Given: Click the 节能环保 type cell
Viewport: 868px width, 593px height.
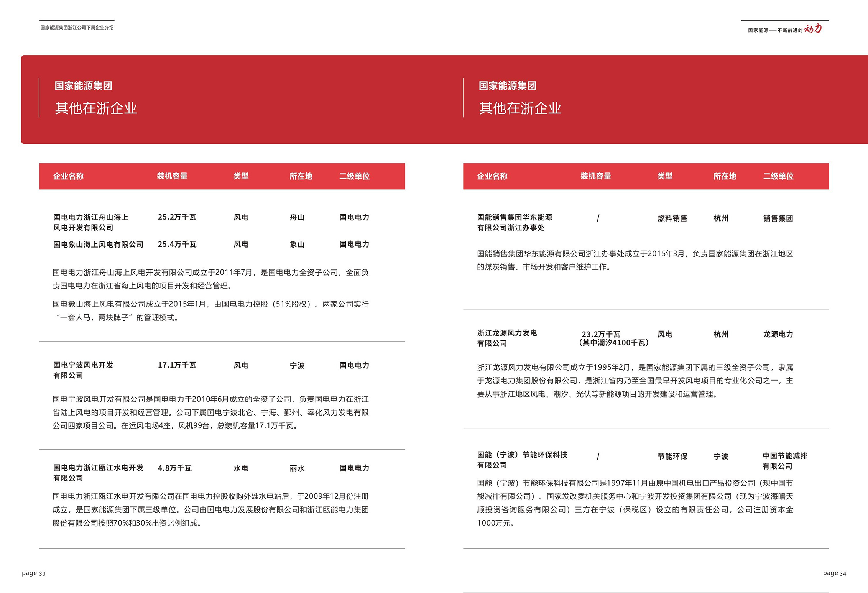Looking at the screenshot, I should (x=672, y=457).
